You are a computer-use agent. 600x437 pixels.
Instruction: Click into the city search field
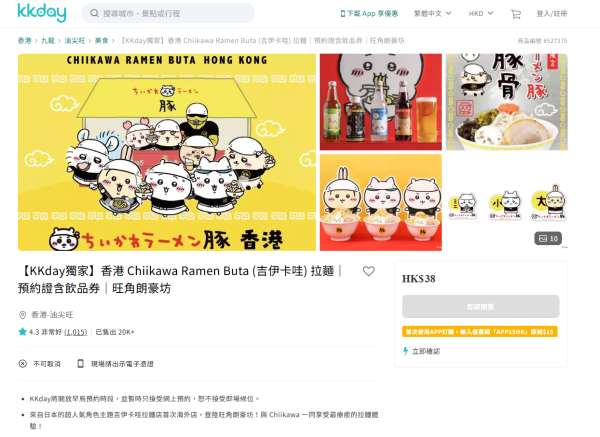click(168, 13)
